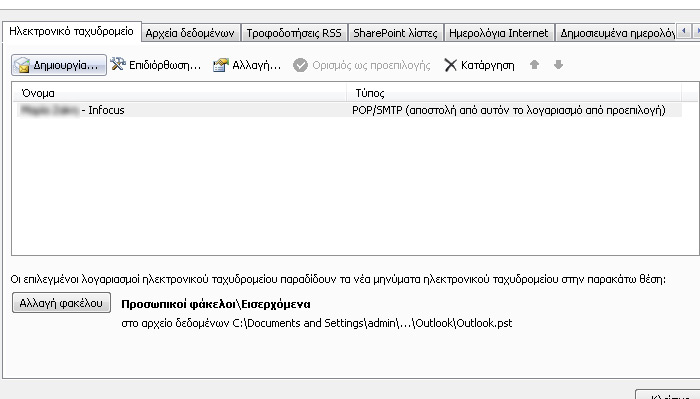Click the Ορισμός ως προεπιλογής label
The height and width of the screenshot is (399, 700).
[x=371, y=65]
